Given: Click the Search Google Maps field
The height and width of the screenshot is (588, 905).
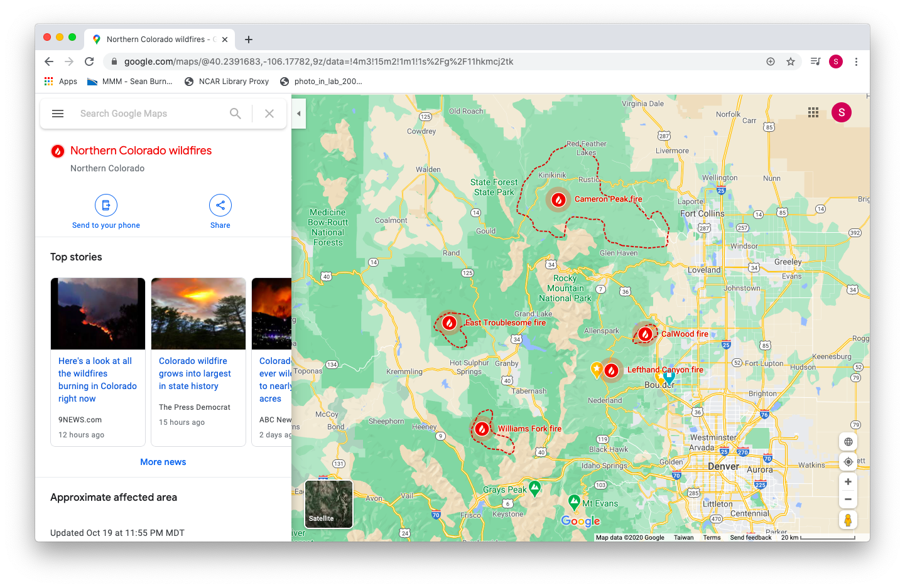Looking at the screenshot, I should [149, 114].
